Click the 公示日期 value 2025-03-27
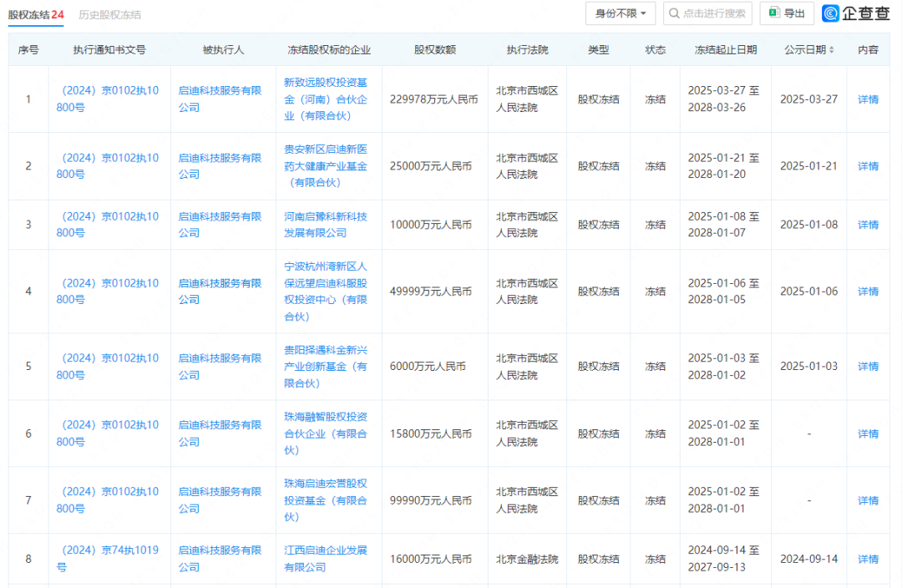Image resolution: width=902 pixels, height=588 pixels. click(x=808, y=99)
